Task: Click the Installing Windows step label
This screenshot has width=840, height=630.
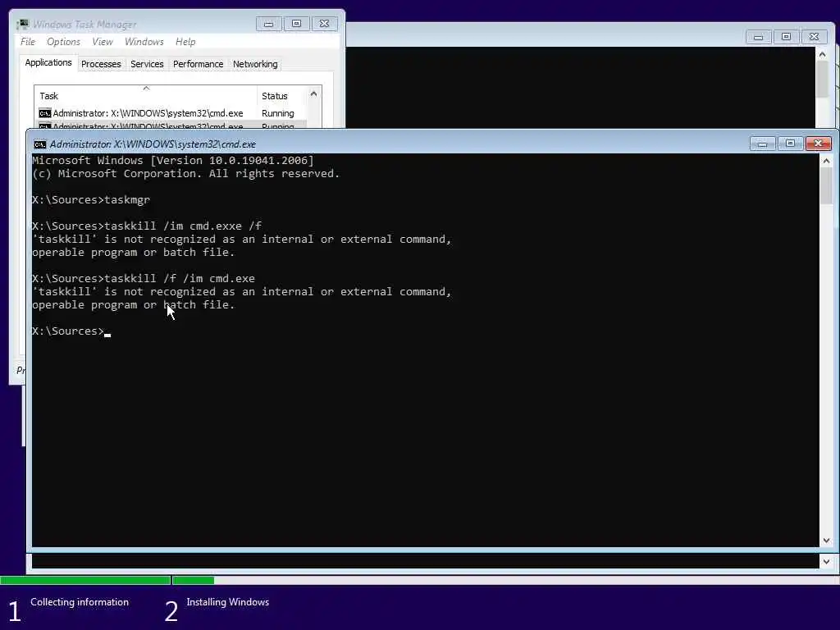Action: coord(228,602)
